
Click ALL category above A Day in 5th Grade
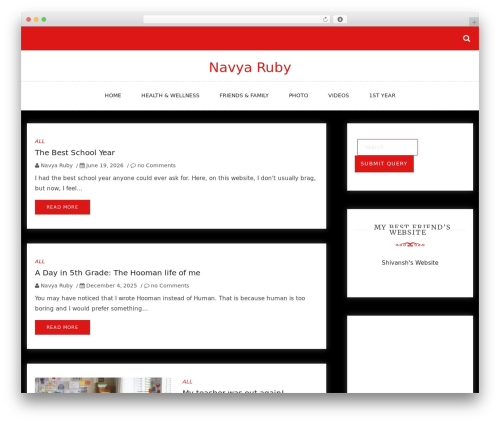[x=40, y=262]
